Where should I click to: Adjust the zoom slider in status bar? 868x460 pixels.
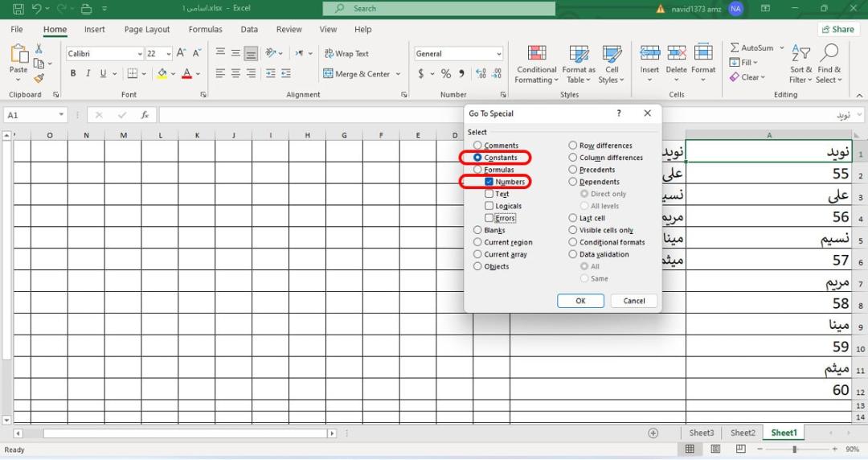click(x=794, y=449)
